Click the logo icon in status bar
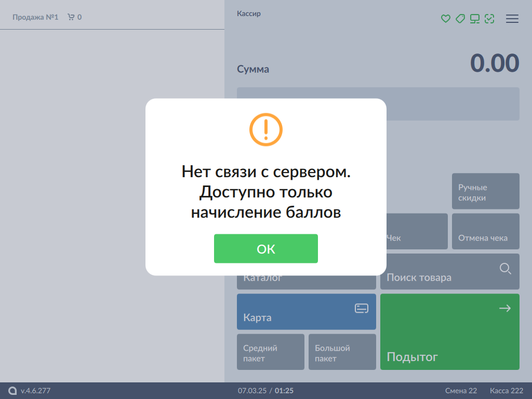This screenshot has height=399, width=532. [x=12, y=391]
